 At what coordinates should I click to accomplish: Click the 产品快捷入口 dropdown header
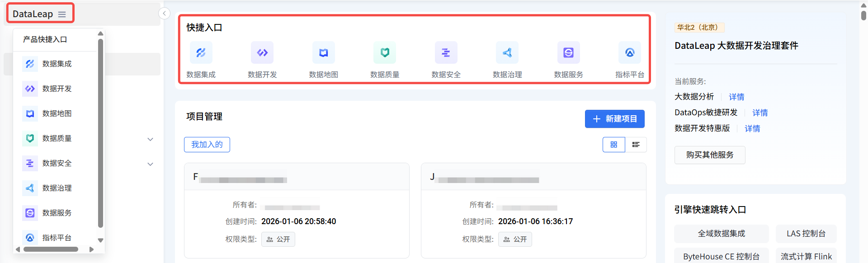tap(45, 39)
